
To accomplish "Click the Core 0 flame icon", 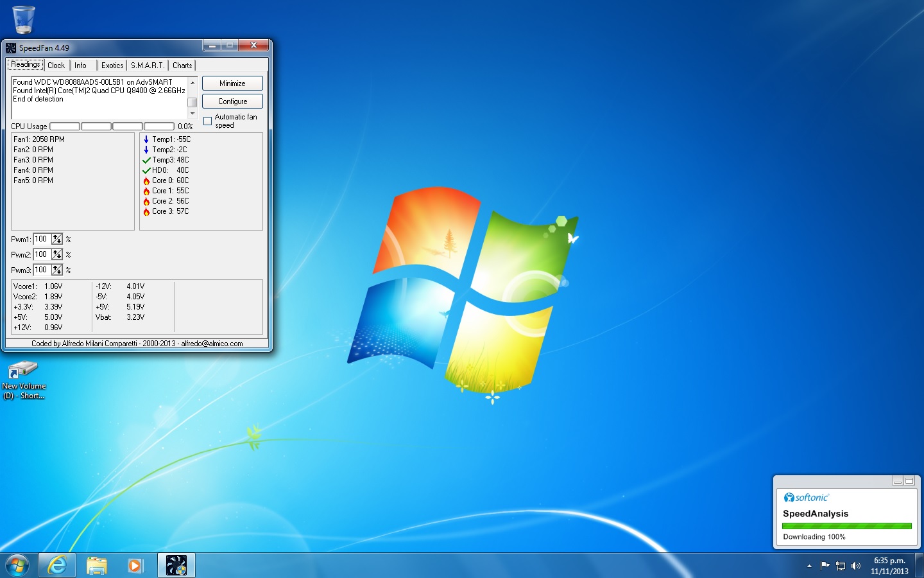I will point(146,180).
